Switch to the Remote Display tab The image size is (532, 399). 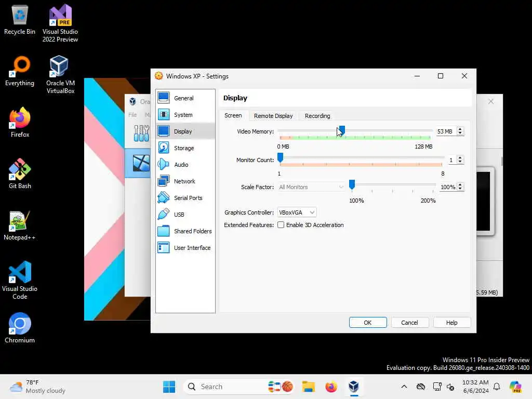[273, 116]
